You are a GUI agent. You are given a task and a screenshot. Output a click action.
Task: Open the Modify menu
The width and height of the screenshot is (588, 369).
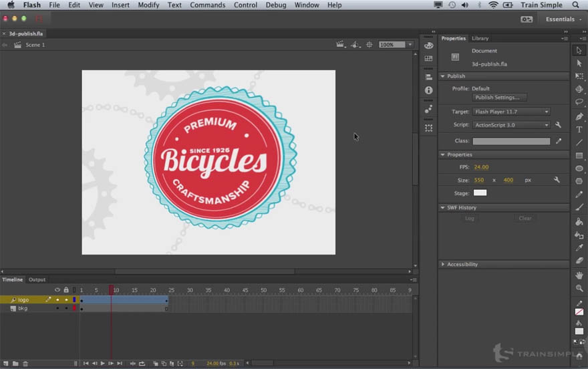148,5
